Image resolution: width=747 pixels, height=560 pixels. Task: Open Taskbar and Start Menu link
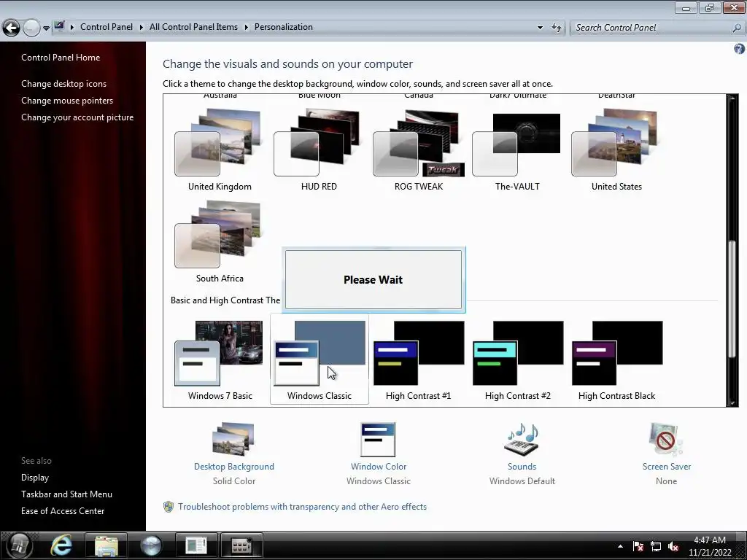[66, 494]
